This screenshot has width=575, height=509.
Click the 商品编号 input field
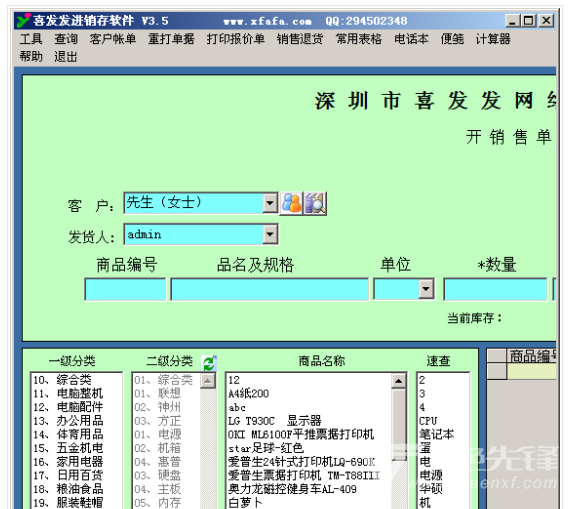pos(125,289)
